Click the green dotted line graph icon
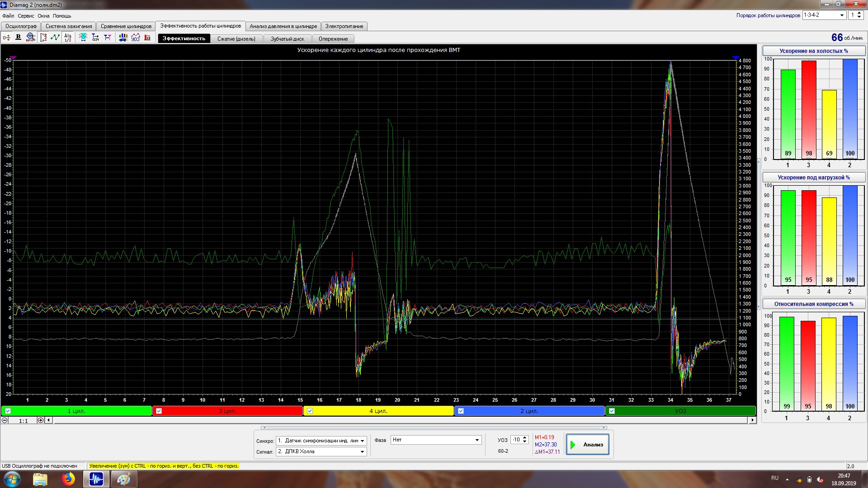Viewport: 868px width, 488px height. pyautogui.click(x=55, y=38)
